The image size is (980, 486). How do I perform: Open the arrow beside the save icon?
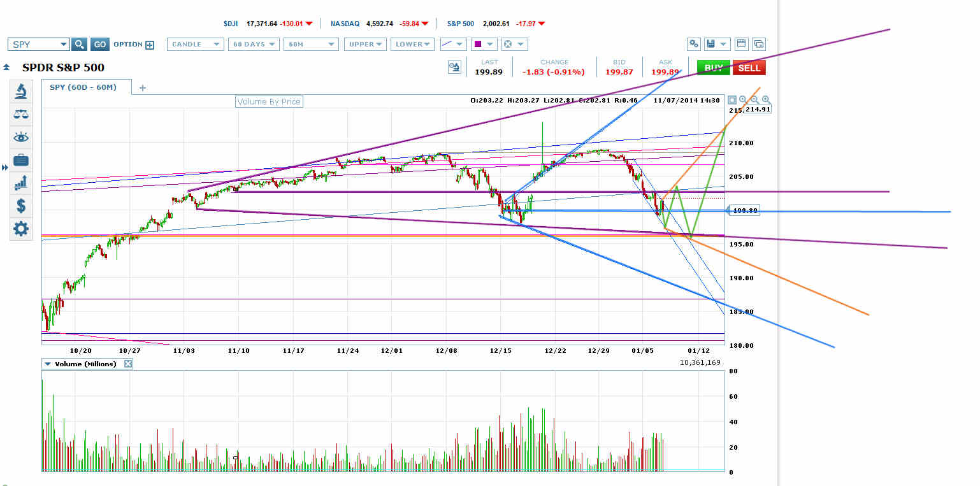[724, 44]
